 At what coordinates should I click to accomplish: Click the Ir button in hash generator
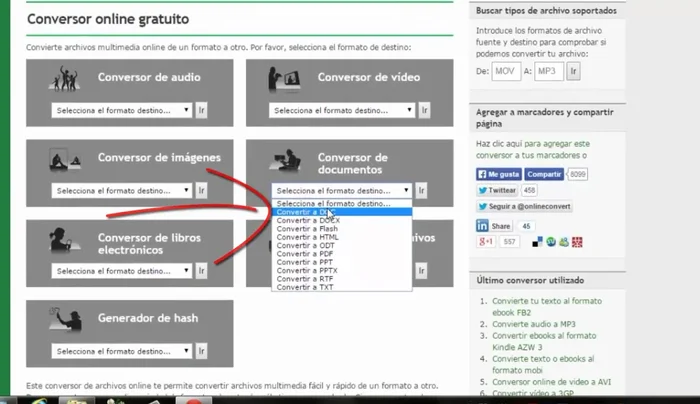pyautogui.click(x=201, y=351)
